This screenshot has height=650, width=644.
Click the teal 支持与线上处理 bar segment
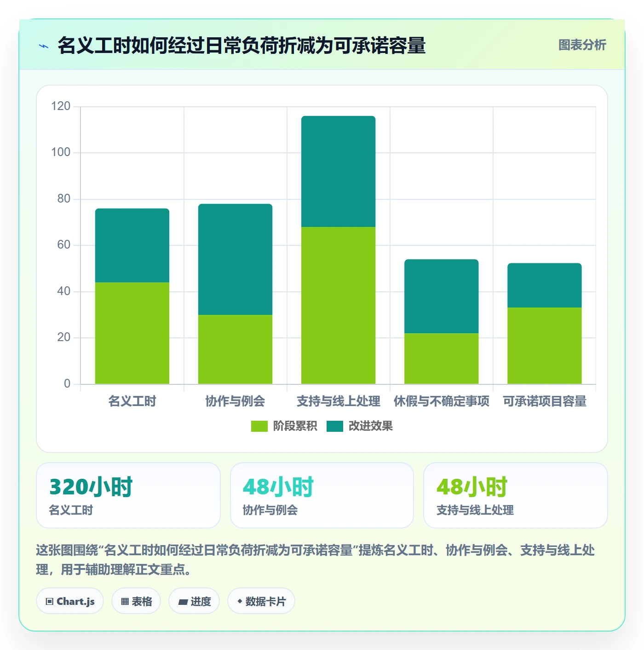pyautogui.click(x=338, y=171)
